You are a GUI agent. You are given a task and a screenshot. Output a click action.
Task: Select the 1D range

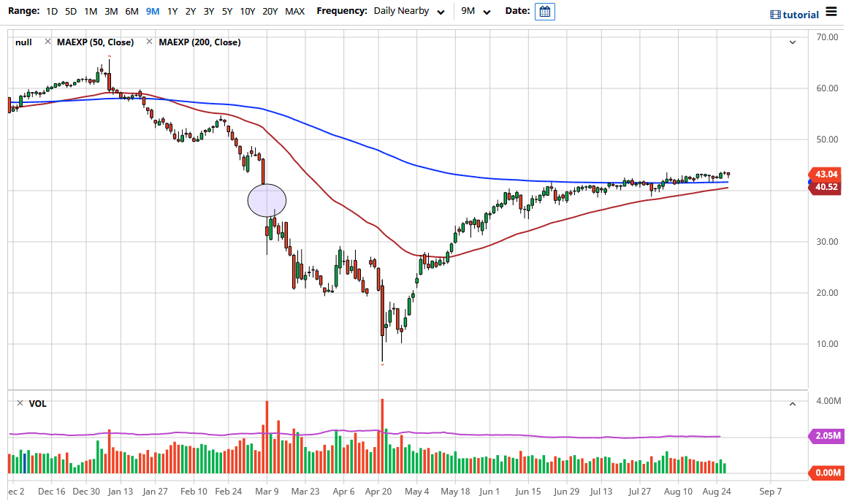[51, 11]
